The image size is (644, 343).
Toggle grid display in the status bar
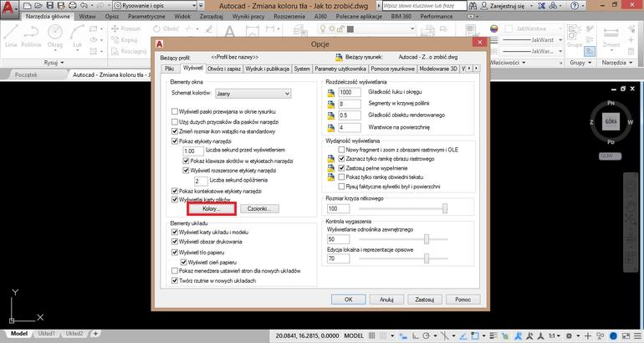[x=371, y=335]
